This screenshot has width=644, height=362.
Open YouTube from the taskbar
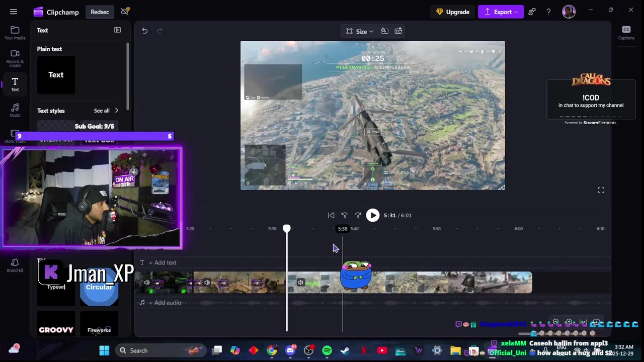click(382, 350)
